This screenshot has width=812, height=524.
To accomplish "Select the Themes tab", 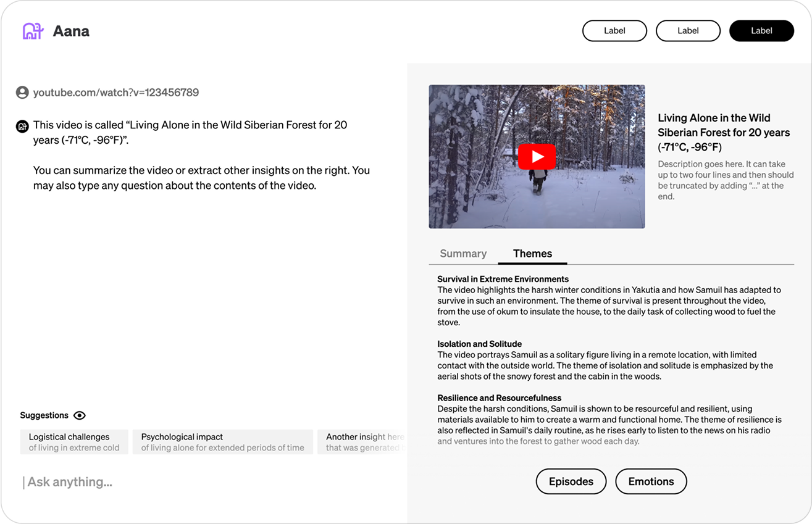I will pos(532,254).
